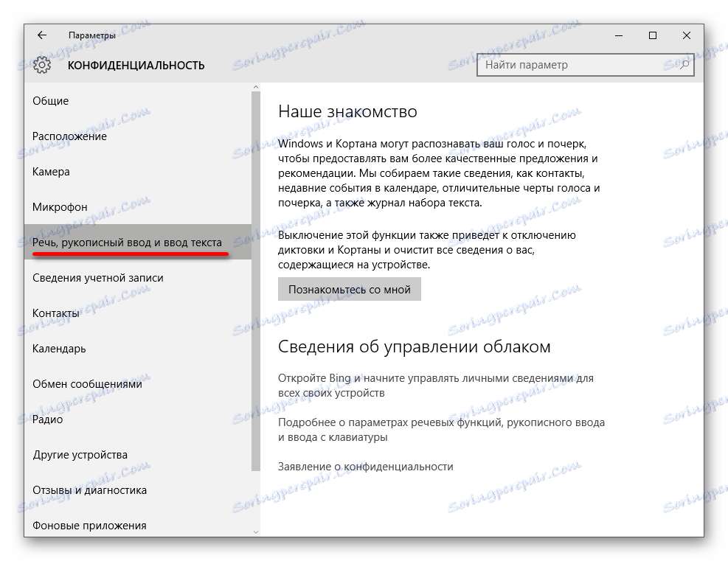Click the search magnifier icon
The width and height of the screenshot is (728, 561).
(x=684, y=65)
